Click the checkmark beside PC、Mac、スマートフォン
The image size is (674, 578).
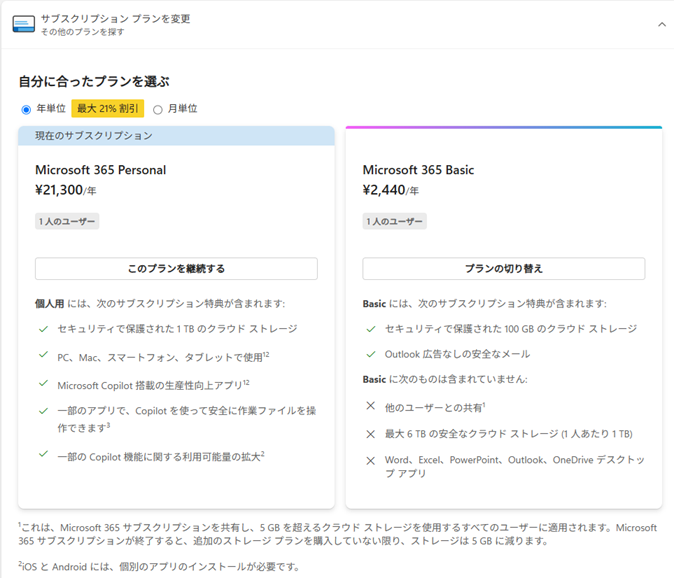point(43,355)
